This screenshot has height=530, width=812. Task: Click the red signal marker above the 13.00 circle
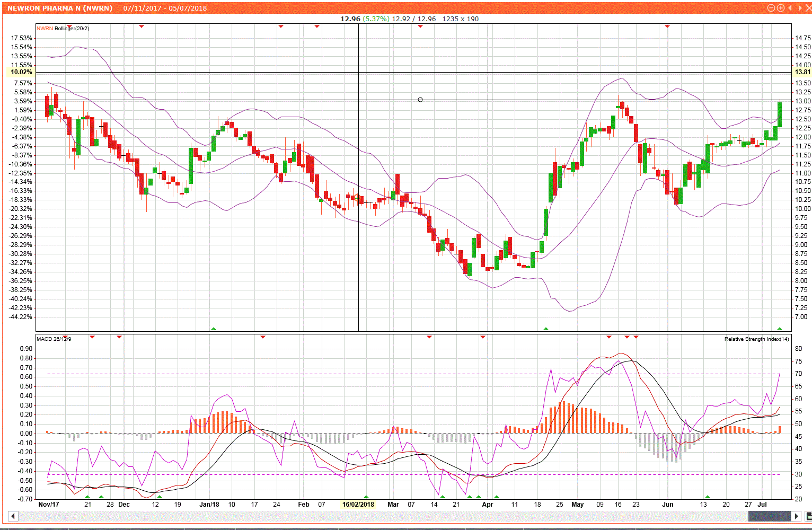point(420,26)
